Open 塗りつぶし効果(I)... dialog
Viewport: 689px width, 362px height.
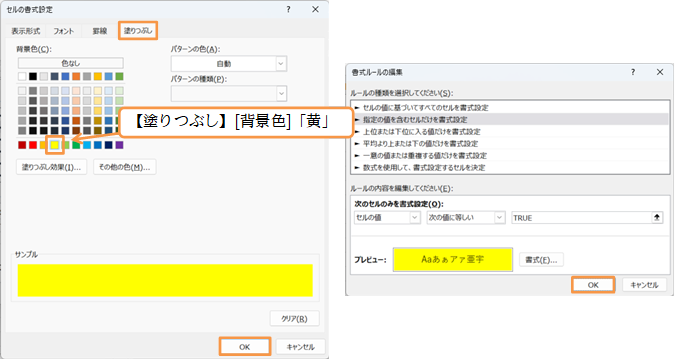[51, 167]
